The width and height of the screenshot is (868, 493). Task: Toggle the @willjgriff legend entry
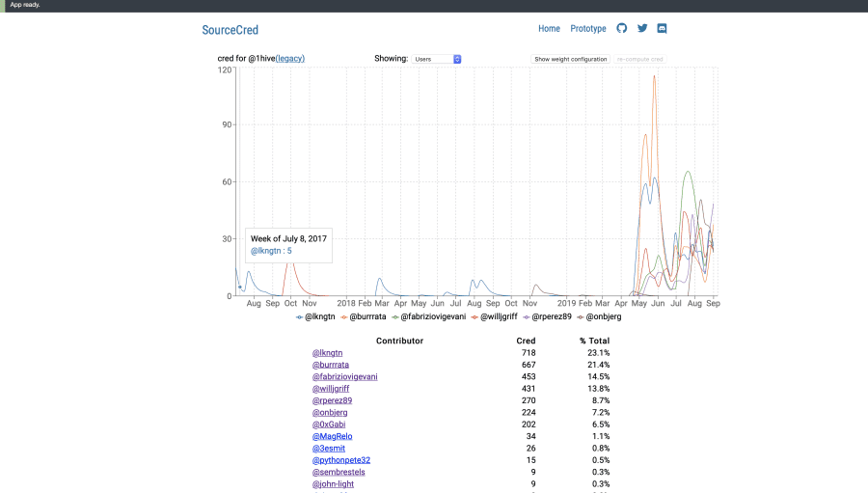click(495, 316)
